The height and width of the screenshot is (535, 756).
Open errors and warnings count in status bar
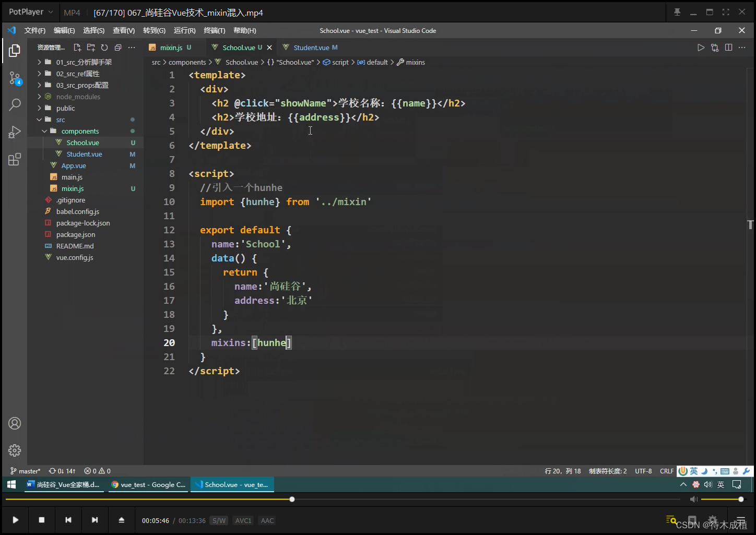[x=98, y=471]
